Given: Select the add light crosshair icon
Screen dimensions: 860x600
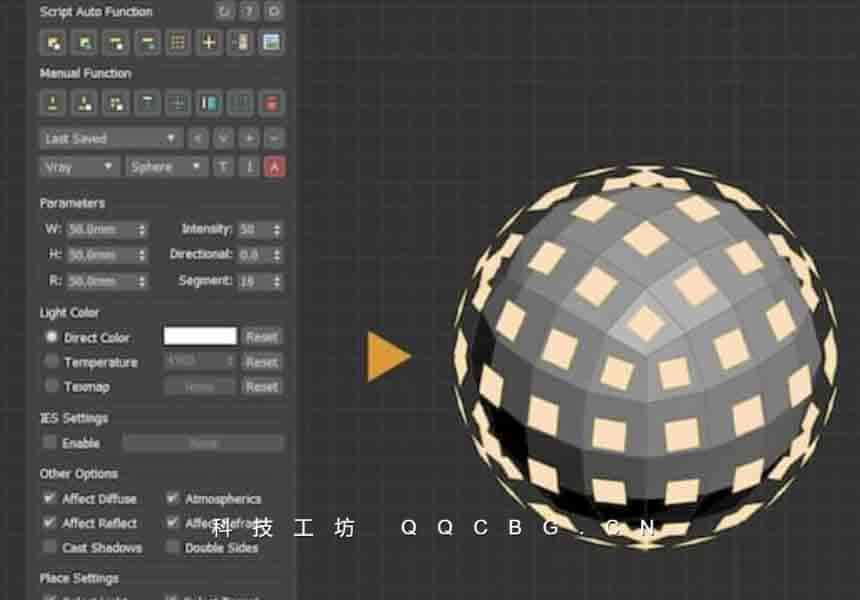Looking at the screenshot, I should pos(206,42).
